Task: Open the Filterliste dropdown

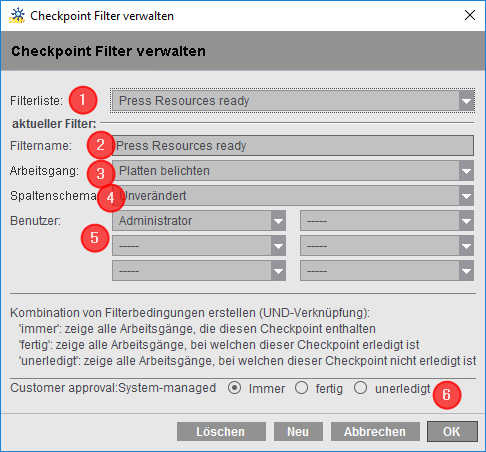Action: (293, 101)
